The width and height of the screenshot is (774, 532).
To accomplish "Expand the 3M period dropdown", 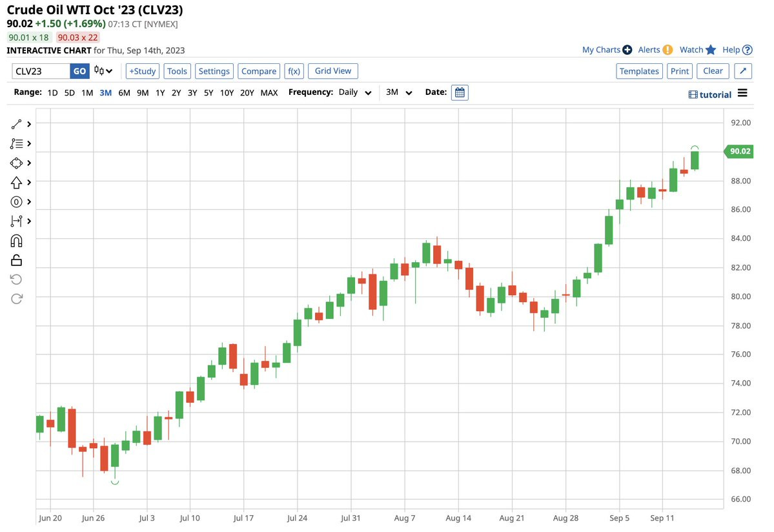I will pyautogui.click(x=399, y=92).
